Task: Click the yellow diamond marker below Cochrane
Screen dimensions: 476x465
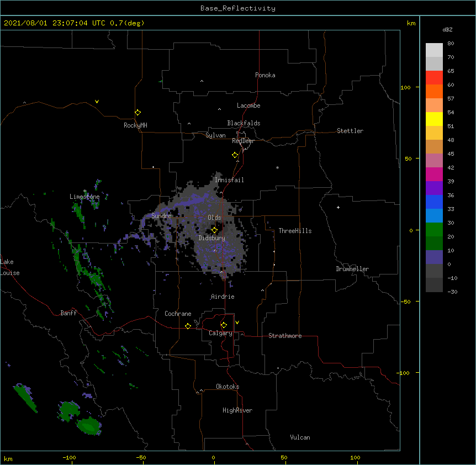Action: coord(188,326)
